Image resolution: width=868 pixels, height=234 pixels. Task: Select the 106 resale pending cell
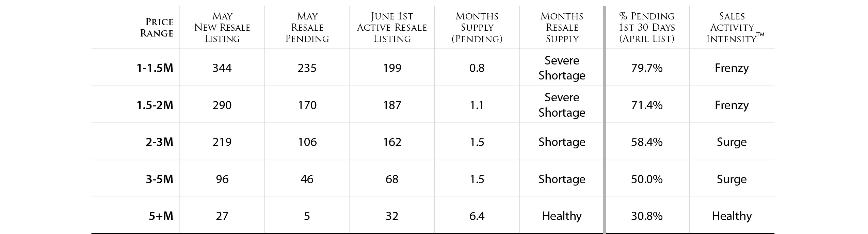click(307, 142)
